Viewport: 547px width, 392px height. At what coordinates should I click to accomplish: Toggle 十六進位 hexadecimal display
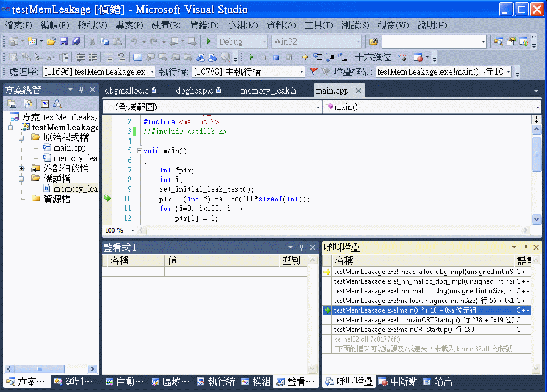click(373, 57)
